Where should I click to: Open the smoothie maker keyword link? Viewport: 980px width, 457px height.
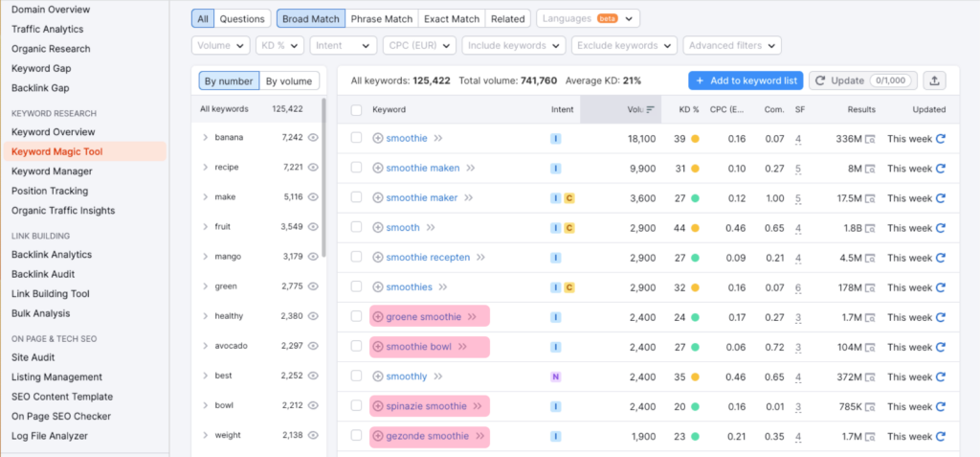(422, 197)
